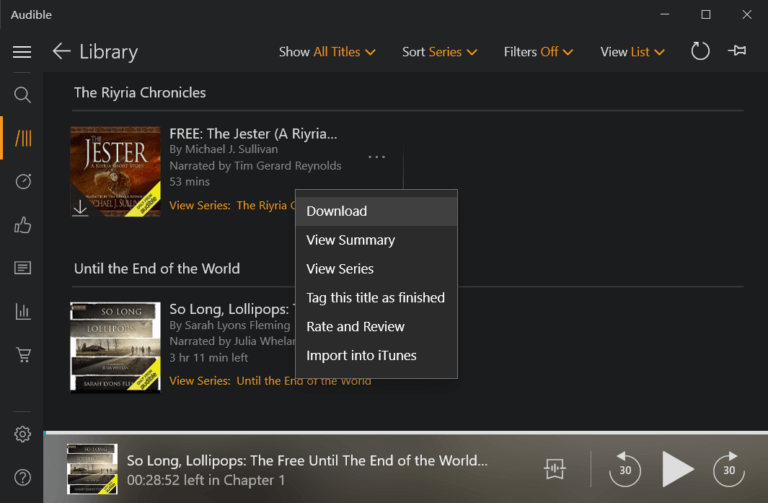Go back using the Library back arrow

click(62, 51)
